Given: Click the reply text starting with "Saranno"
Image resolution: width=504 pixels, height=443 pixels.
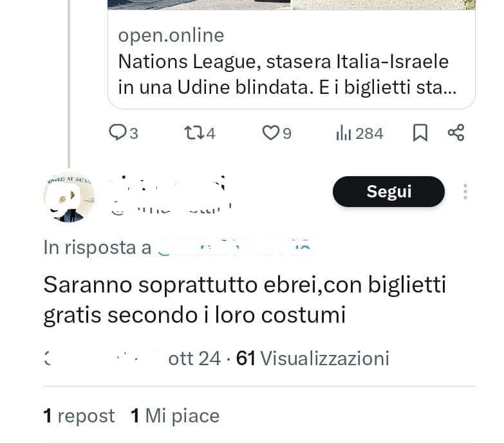Looking at the screenshot, I should tap(245, 300).
